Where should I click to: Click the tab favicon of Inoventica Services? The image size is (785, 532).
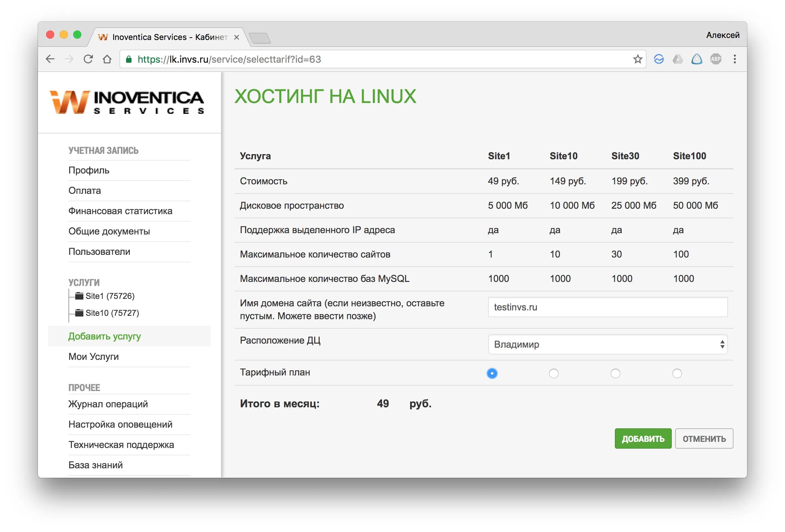[x=103, y=37]
